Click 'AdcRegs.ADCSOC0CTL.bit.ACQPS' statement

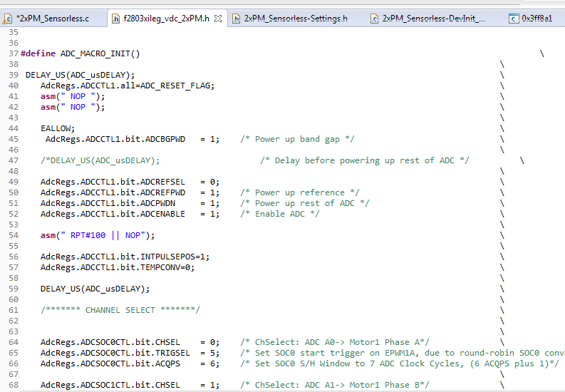130,363
